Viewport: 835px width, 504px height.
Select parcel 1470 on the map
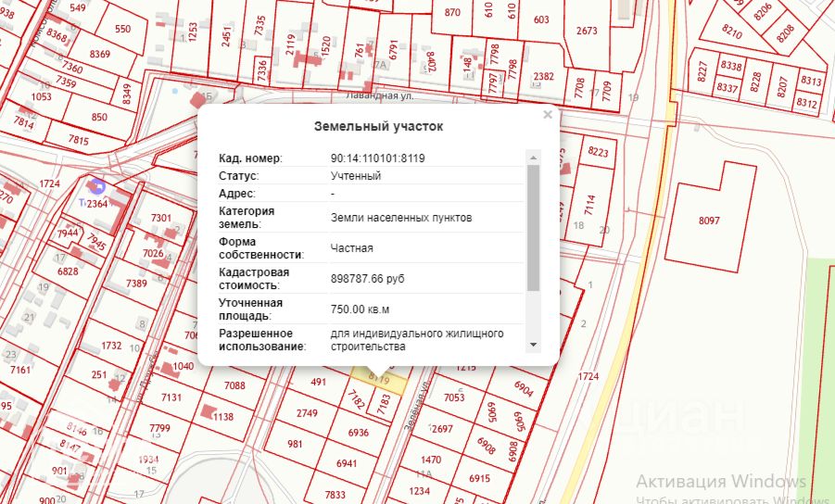pyautogui.click(x=430, y=460)
